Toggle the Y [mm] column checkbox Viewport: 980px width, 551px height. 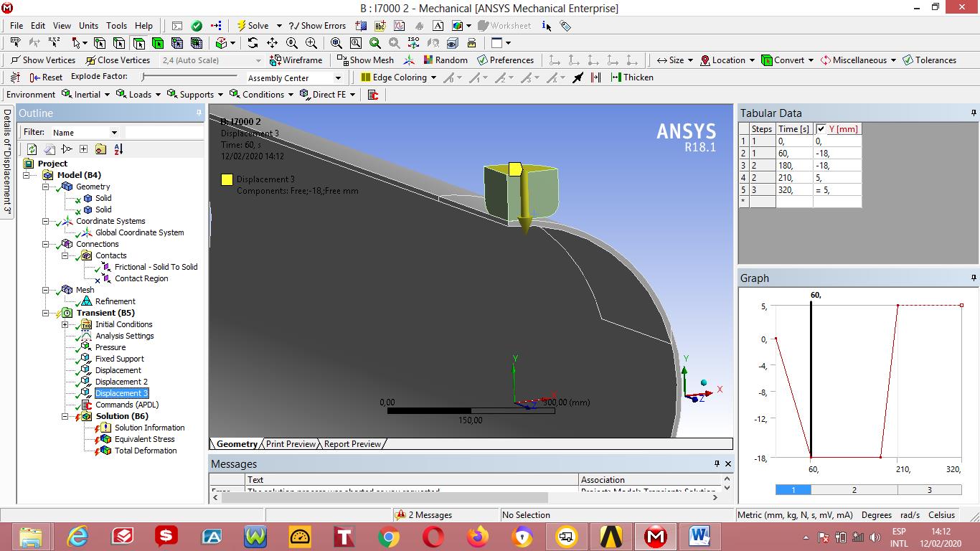(x=821, y=129)
